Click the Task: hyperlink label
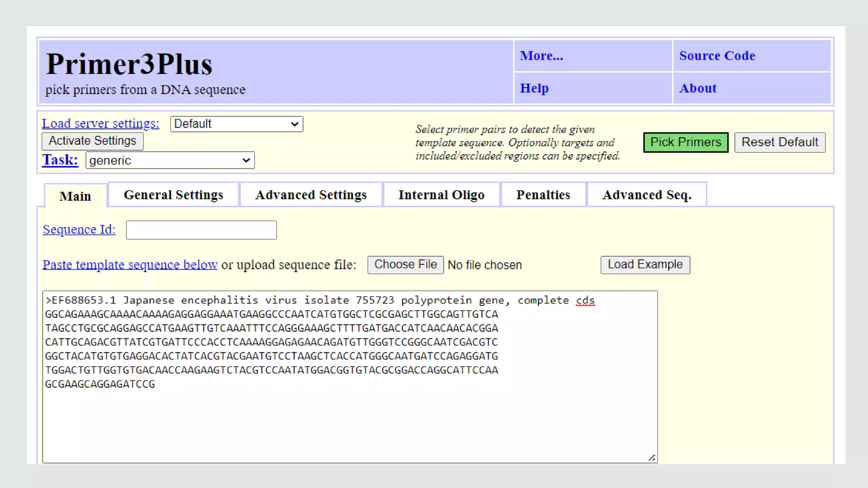The height and width of the screenshot is (488, 868). click(x=60, y=160)
